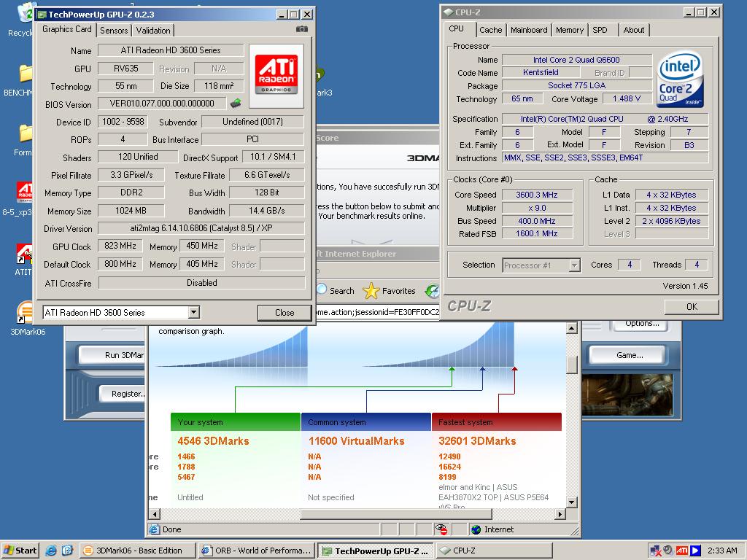The width and height of the screenshot is (747, 560).
Task: Click the 4546 3DMarks score text
Action: coord(213,441)
